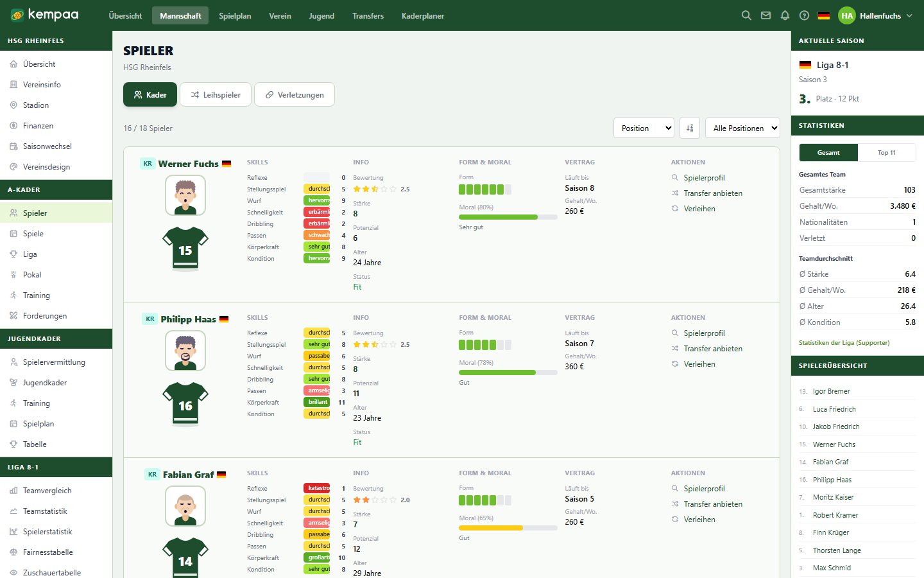Open the Transfers menu in top bar
The image size is (924, 578).
point(368,15)
